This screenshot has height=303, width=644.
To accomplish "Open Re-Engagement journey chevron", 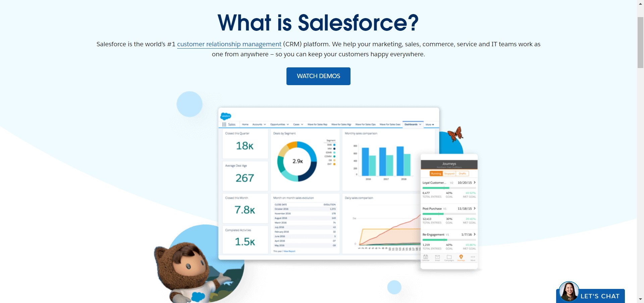I will click(x=475, y=234).
